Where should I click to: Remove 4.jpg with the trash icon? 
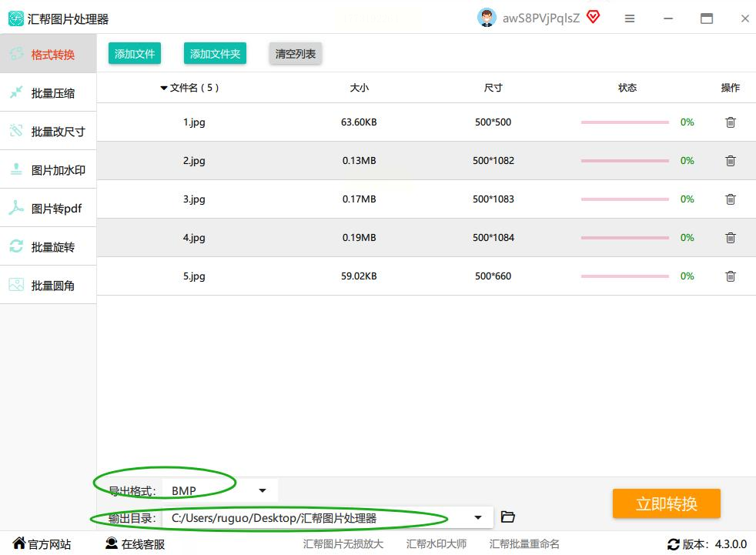pyautogui.click(x=731, y=238)
